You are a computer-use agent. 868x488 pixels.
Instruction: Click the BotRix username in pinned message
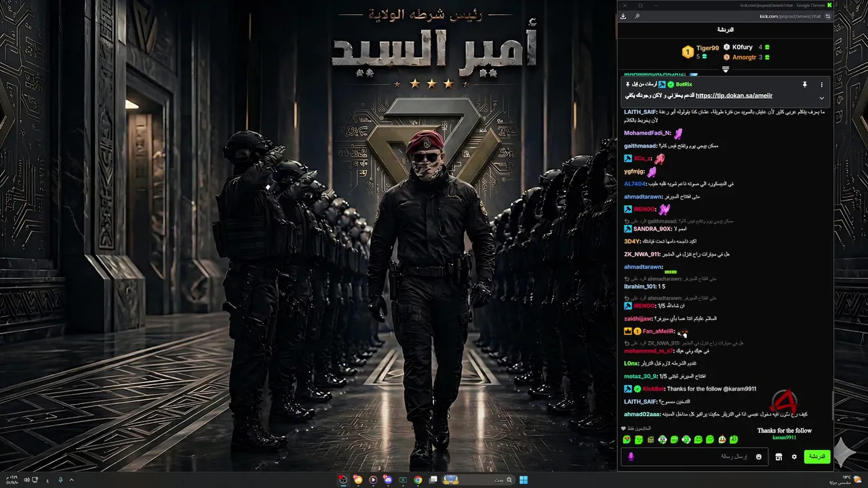click(x=684, y=85)
